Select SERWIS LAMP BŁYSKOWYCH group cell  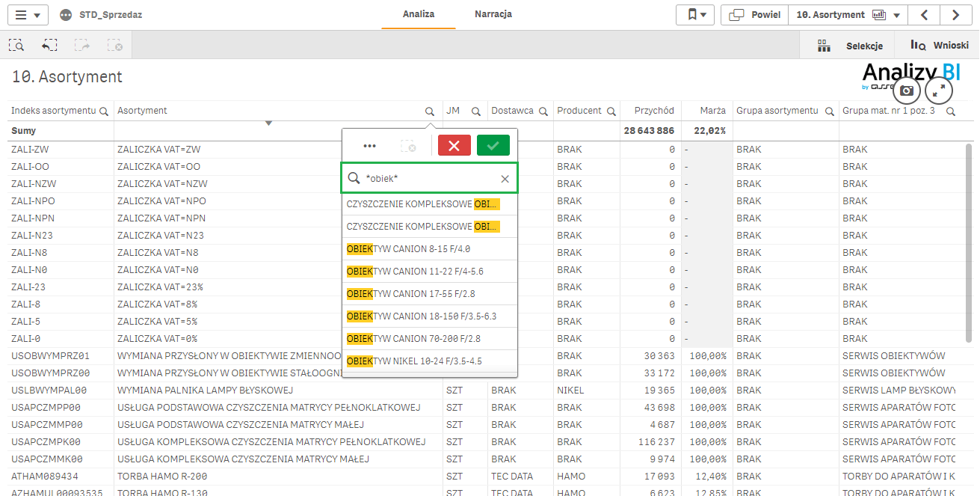899,391
